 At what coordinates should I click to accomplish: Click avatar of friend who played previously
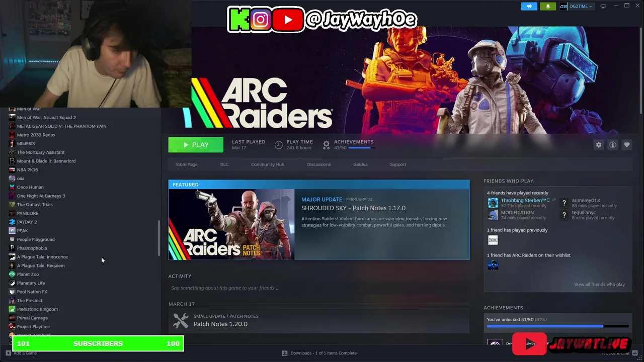(493, 240)
